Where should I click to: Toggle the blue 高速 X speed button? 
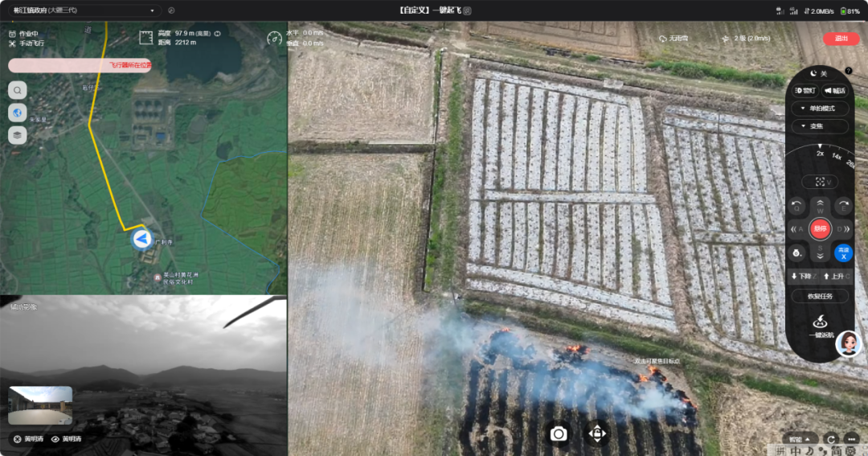tap(843, 253)
